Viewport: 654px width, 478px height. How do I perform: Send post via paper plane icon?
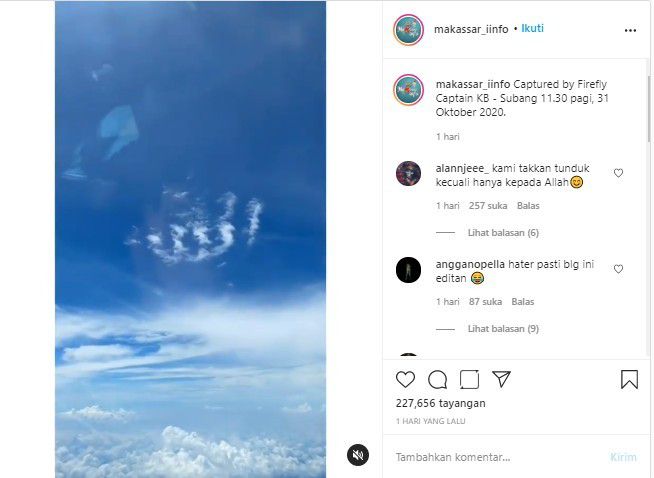tap(501, 379)
